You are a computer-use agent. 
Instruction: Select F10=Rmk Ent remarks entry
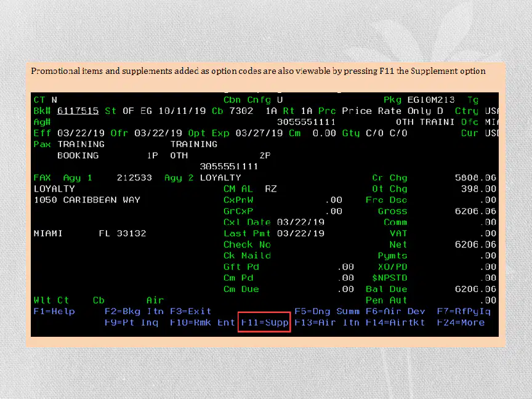pyautogui.click(x=203, y=322)
